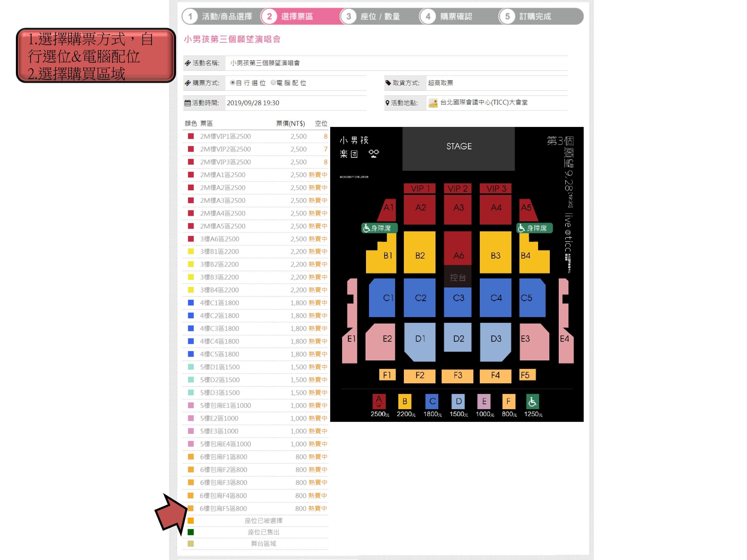Choose ticket zone 3樓B2區2200
This screenshot has height=560, width=747.
tap(256, 264)
